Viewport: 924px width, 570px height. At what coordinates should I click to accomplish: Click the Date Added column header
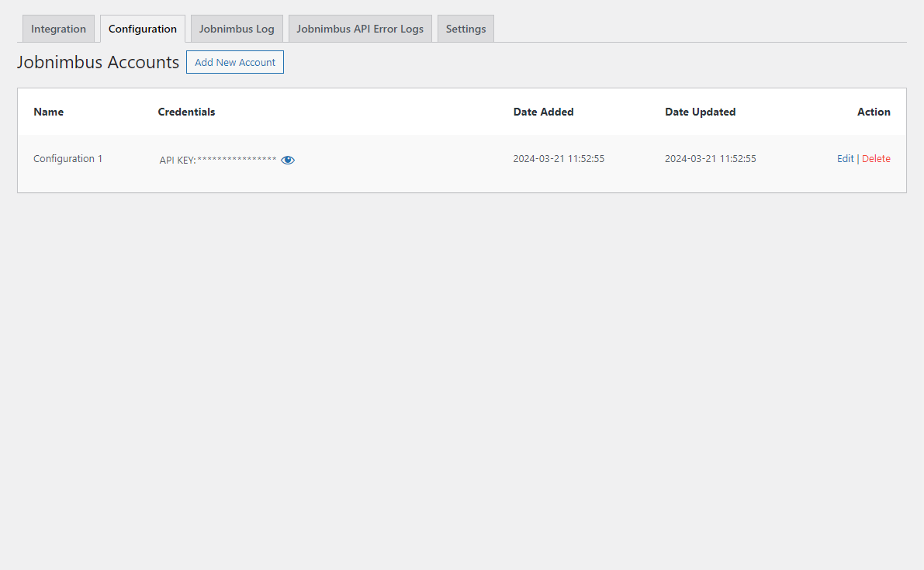543,112
